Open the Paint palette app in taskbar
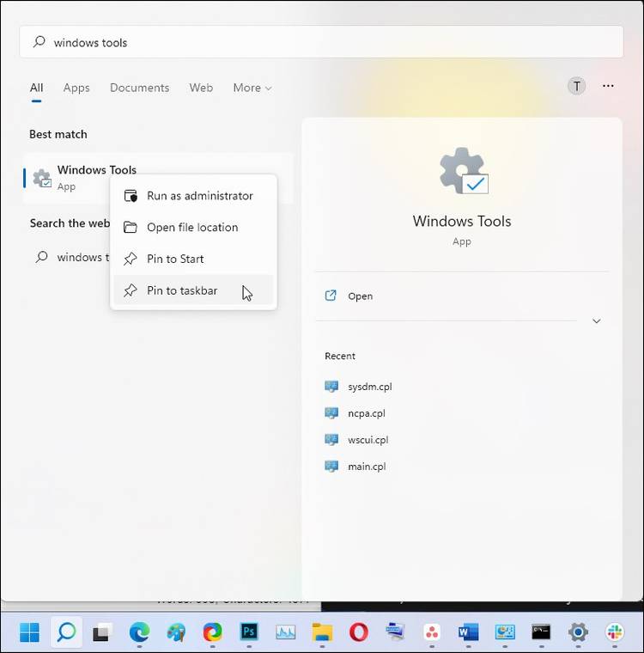The height and width of the screenshot is (653, 644). (x=176, y=632)
